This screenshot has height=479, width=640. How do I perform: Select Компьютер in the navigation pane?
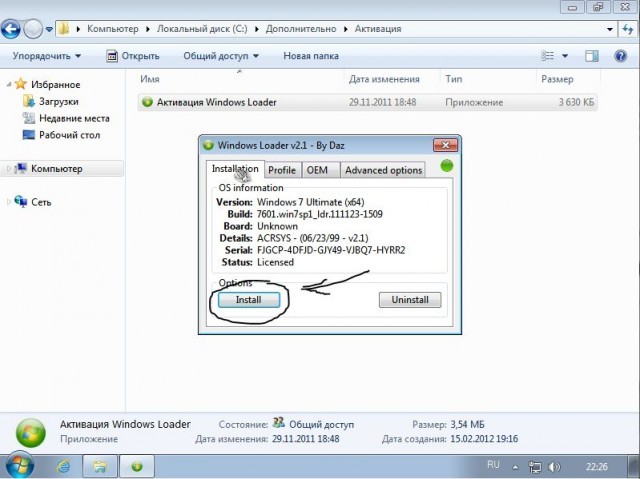pos(57,169)
